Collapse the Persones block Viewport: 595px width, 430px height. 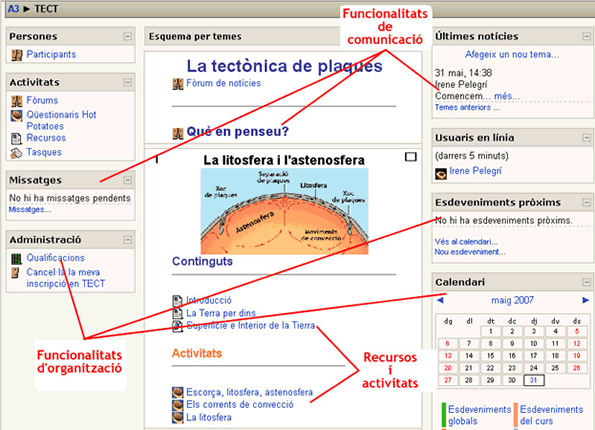[x=128, y=36]
